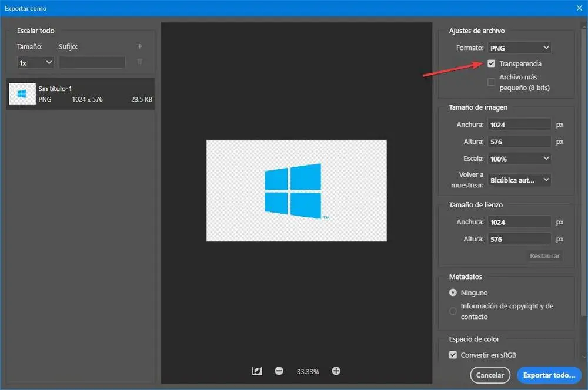This screenshot has width=588, height=390.
Task: Click the 33.33% zoom level text
Action: pos(308,372)
